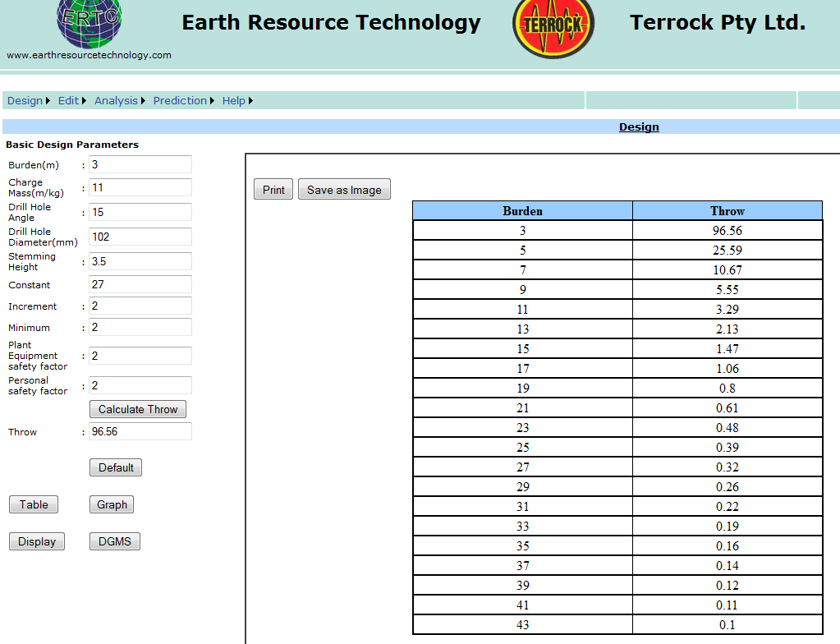This screenshot has width=840, height=644.
Task: Select throw value 3.29 in table
Action: coord(728,309)
